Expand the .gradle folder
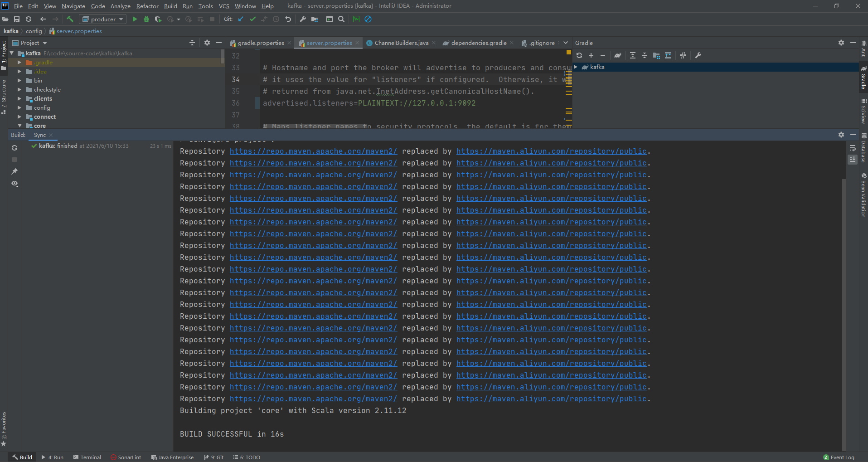Viewport: 868px width, 462px height. tap(19, 62)
